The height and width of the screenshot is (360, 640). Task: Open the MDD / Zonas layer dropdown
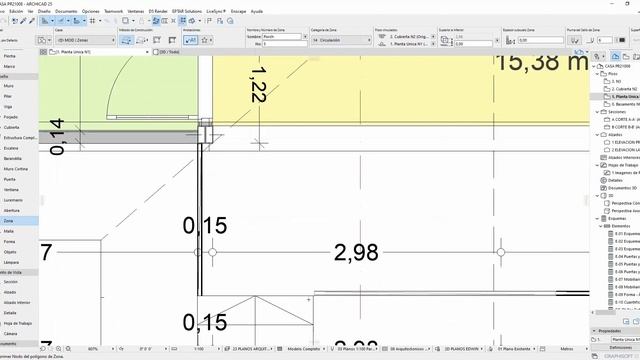[85, 40]
